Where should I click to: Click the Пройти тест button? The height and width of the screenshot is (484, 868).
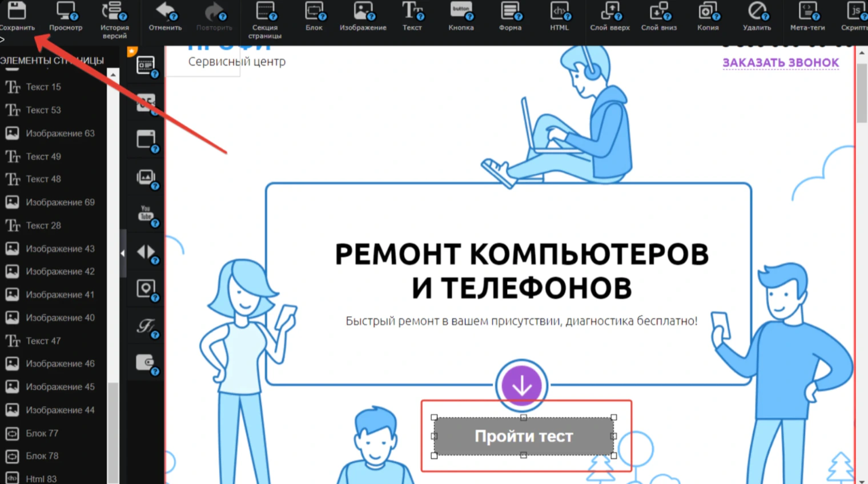pyautogui.click(x=524, y=436)
